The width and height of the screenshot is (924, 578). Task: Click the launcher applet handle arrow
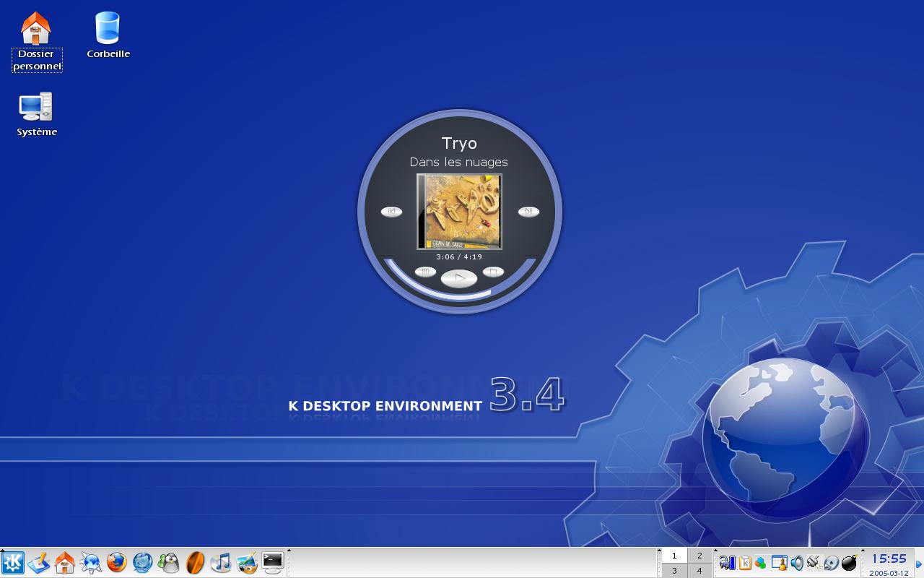(x=289, y=551)
